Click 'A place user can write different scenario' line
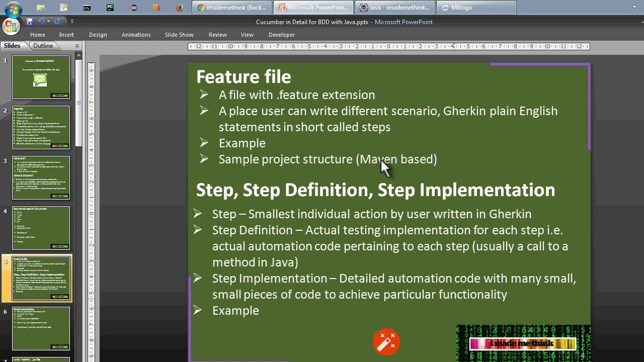 point(388,111)
